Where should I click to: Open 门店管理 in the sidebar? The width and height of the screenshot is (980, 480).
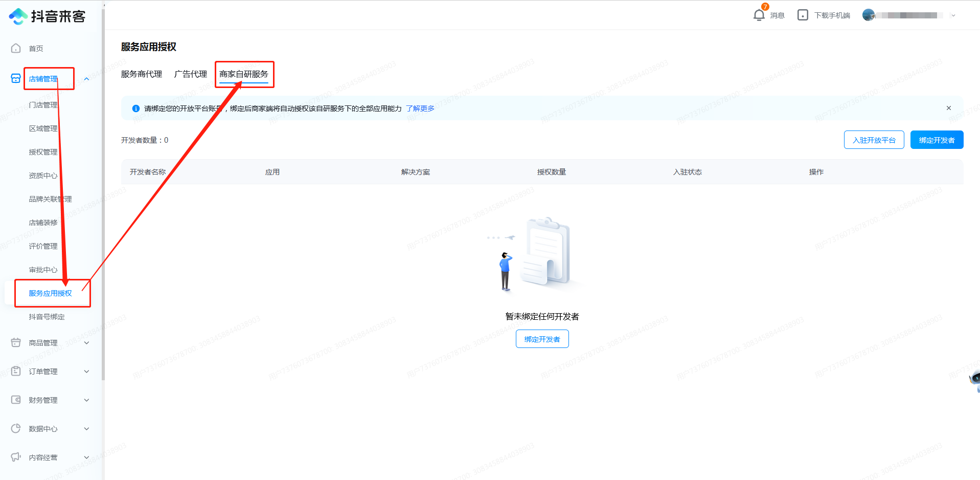(43, 105)
